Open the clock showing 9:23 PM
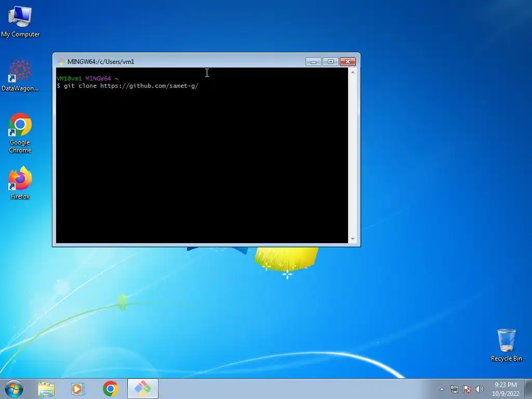The height and width of the screenshot is (399, 532). pyautogui.click(x=506, y=389)
